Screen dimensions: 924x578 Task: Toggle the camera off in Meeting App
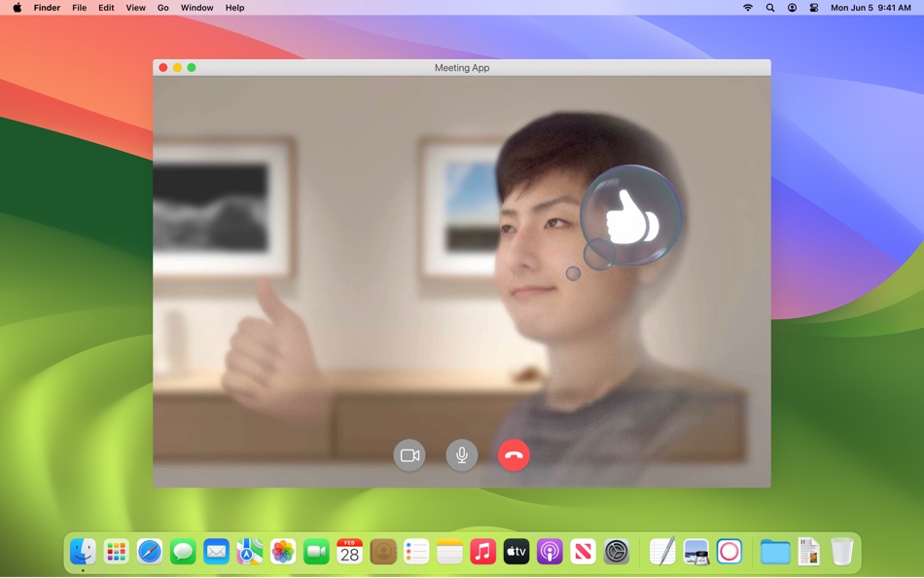pyautogui.click(x=409, y=454)
